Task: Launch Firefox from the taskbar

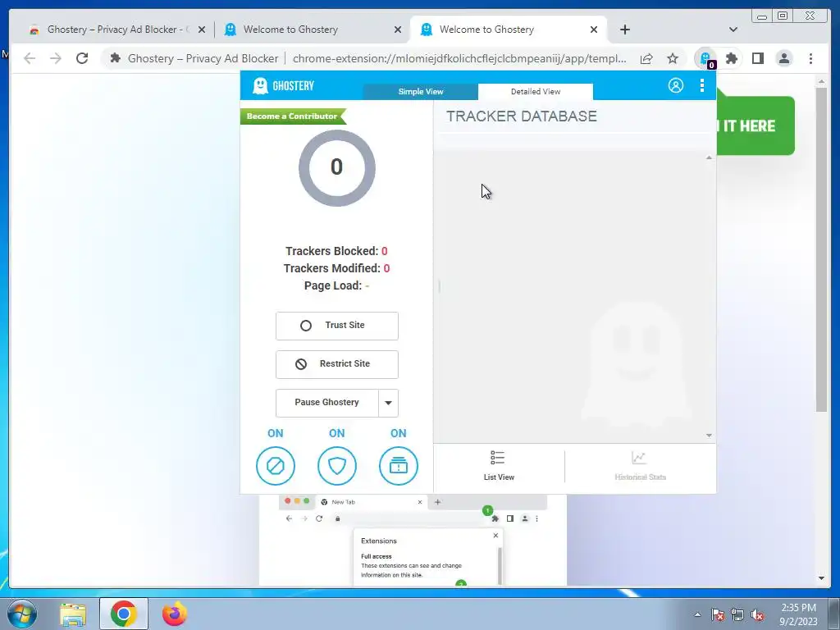Action: coord(175,614)
